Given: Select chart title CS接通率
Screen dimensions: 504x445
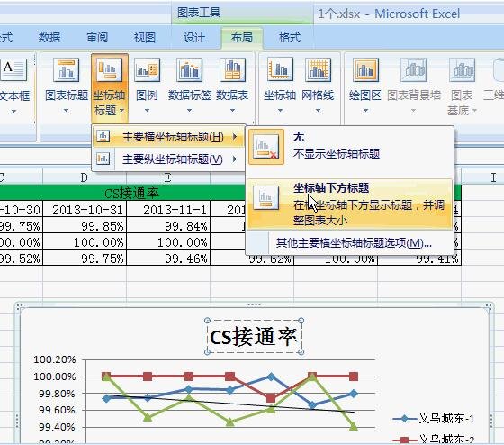Looking at the screenshot, I should (x=254, y=337).
